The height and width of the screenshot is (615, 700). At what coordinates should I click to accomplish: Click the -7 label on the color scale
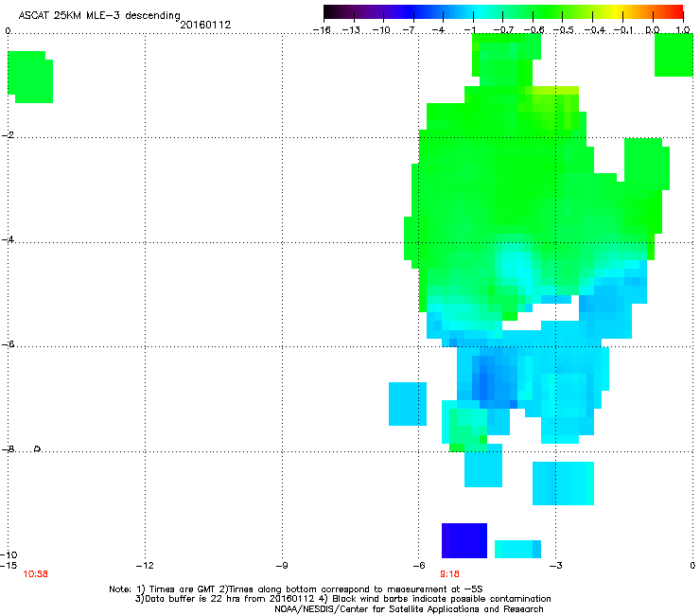pyautogui.click(x=411, y=30)
